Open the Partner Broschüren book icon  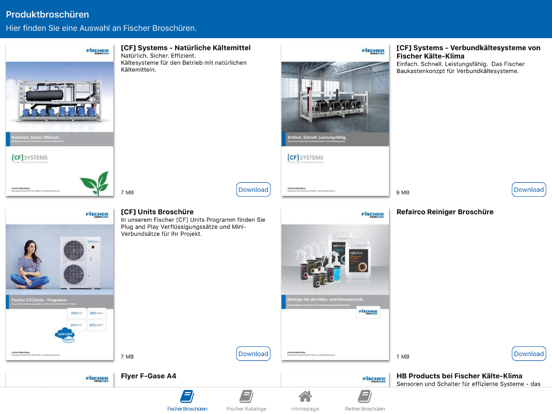click(365, 396)
